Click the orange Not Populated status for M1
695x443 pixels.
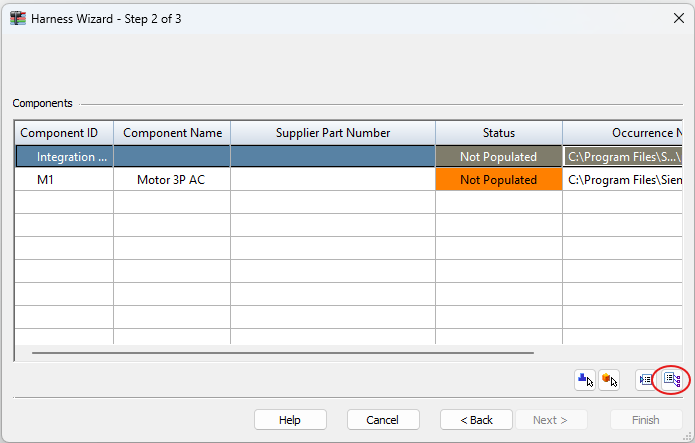[498, 180]
